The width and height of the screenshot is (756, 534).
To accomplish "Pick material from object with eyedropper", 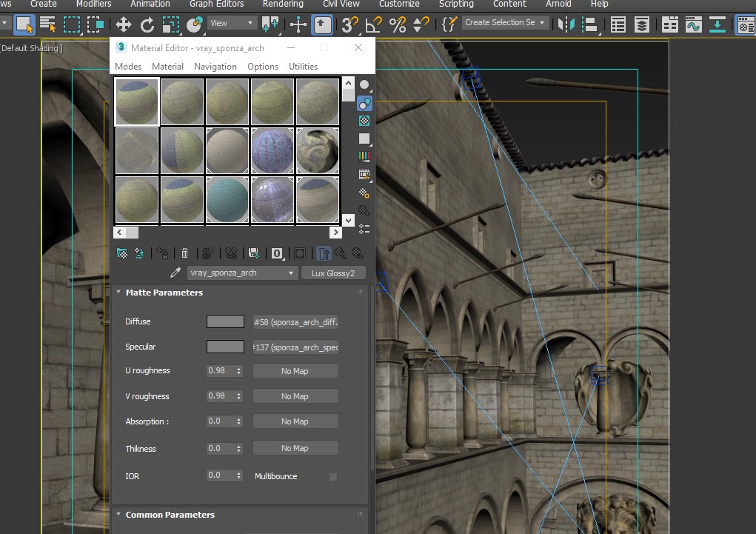I will 175,273.
